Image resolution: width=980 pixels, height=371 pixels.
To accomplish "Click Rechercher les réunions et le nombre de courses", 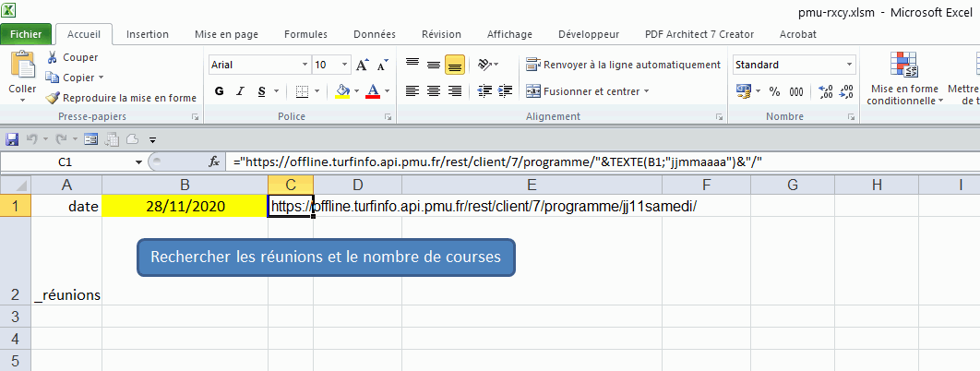I will 326,257.
